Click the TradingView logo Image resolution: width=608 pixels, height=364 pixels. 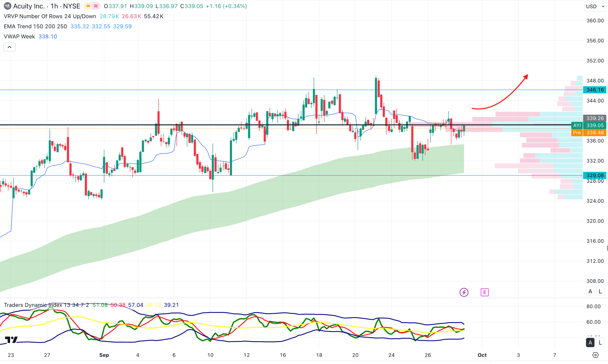[11, 340]
